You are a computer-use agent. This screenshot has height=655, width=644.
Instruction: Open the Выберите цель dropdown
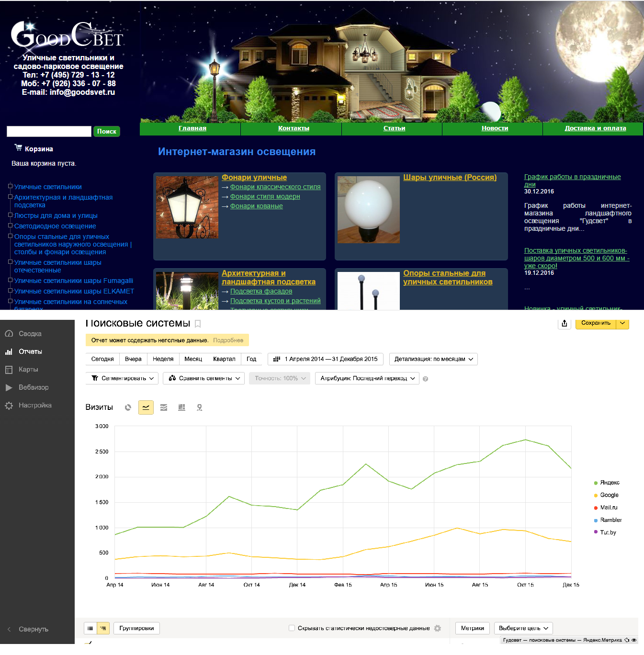click(x=524, y=628)
